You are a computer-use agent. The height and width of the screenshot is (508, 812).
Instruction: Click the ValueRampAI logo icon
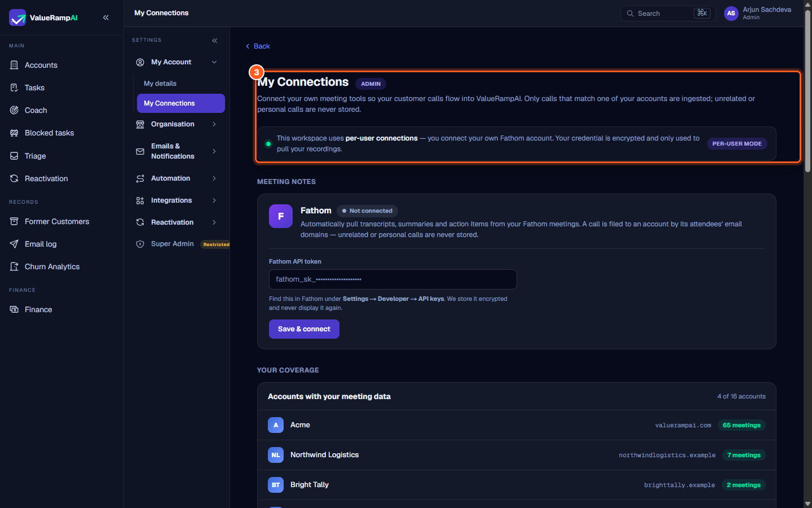coord(17,17)
